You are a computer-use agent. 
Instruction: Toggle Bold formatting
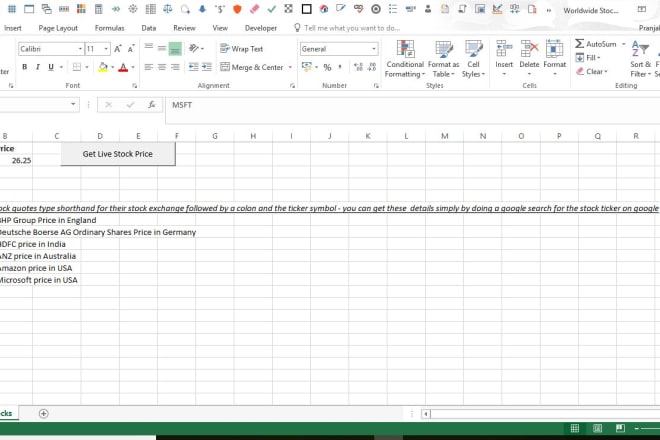(24, 67)
